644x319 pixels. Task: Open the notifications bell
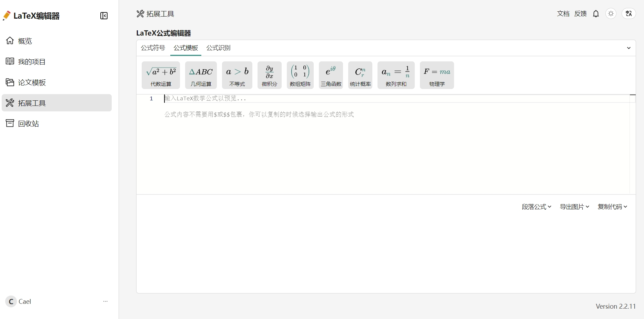click(x=596, y=14)
